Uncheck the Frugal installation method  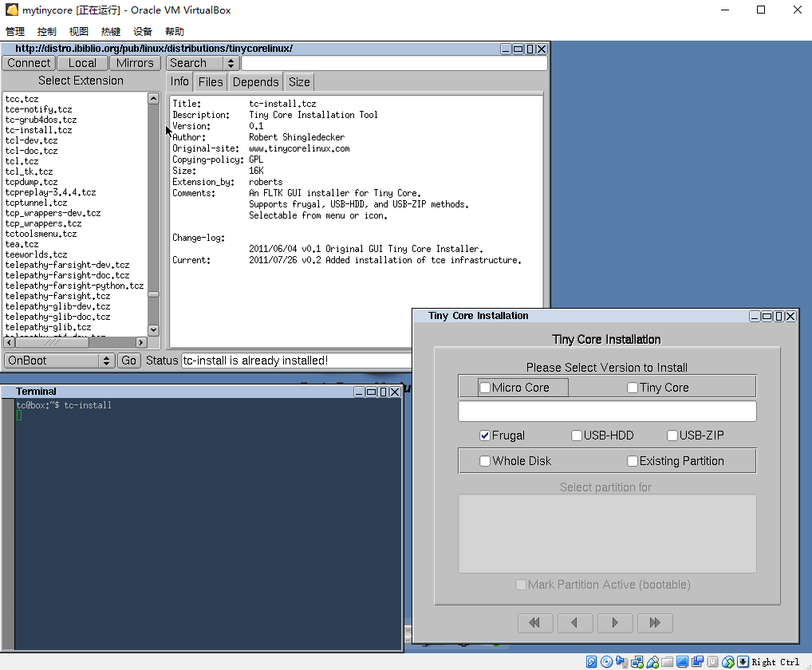click(x=484, y=435)
